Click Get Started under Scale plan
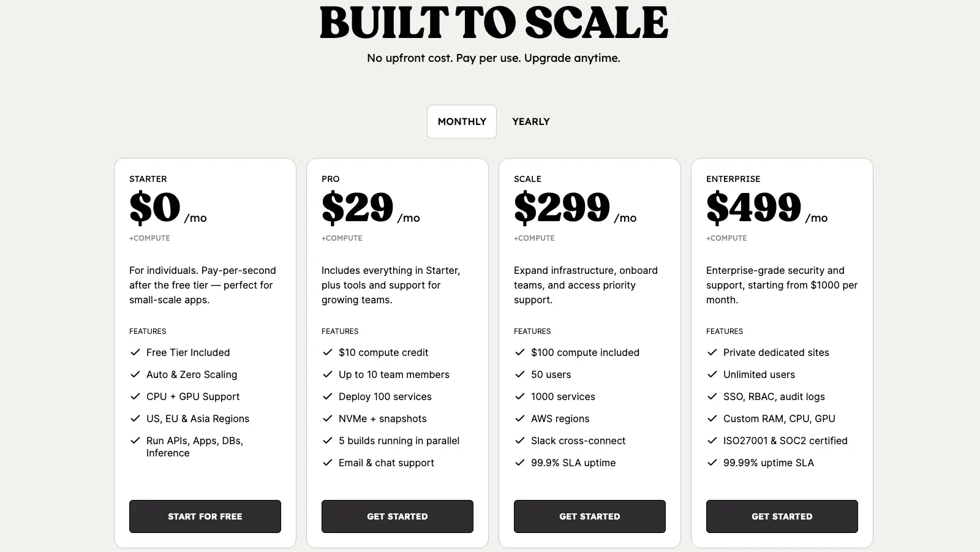Viewport: 980px width, 552px height. (x=590, y=516)
